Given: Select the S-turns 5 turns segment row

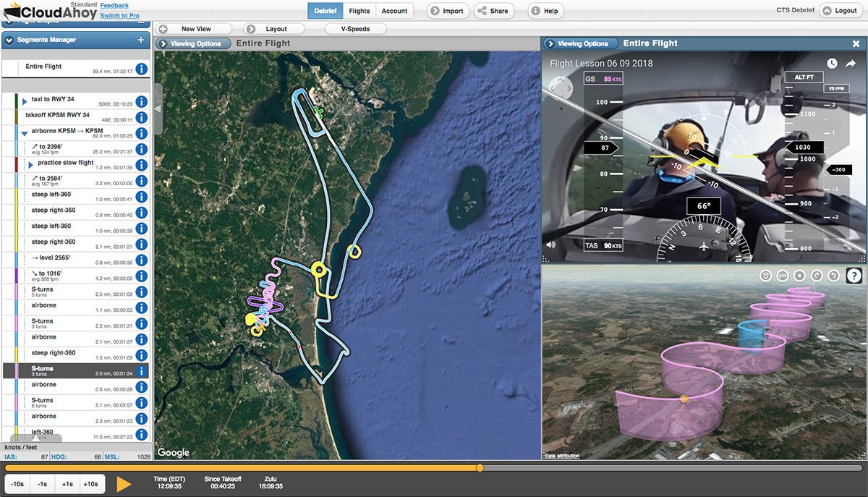Looking at the screenshot, I should coord(75,292).
